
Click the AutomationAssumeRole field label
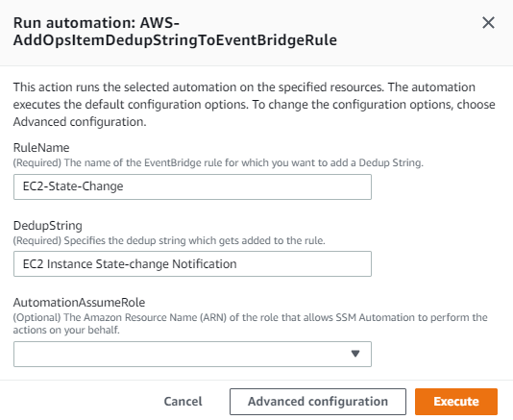79,302
